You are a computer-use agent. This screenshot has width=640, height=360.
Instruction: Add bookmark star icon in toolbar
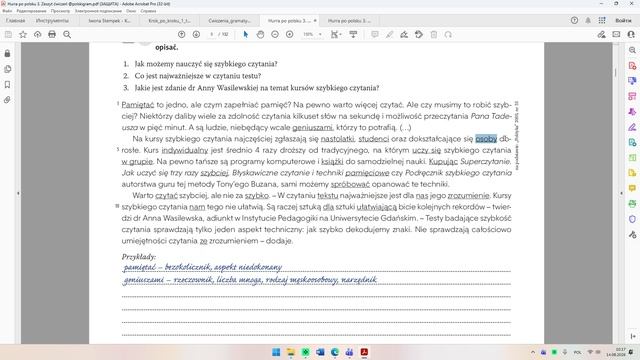(x=23, y=35)
